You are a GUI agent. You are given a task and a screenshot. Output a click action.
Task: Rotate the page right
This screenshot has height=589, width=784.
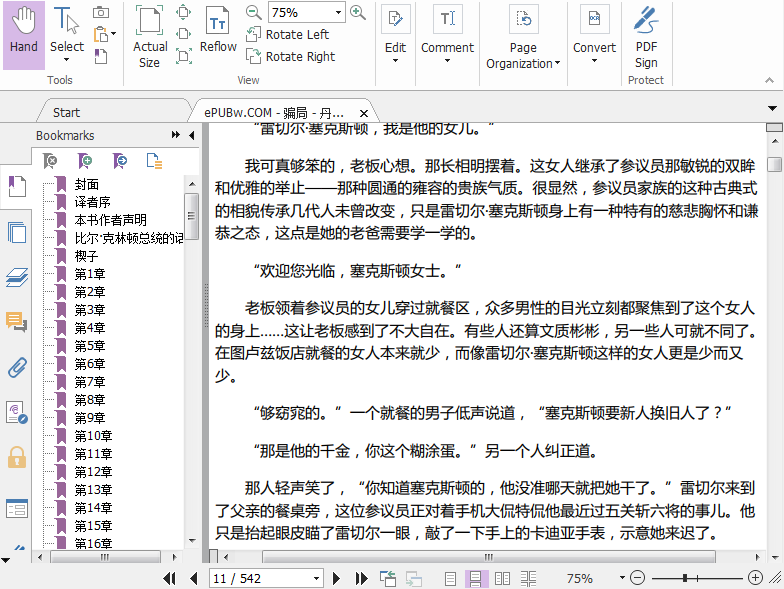click(290, 56)
